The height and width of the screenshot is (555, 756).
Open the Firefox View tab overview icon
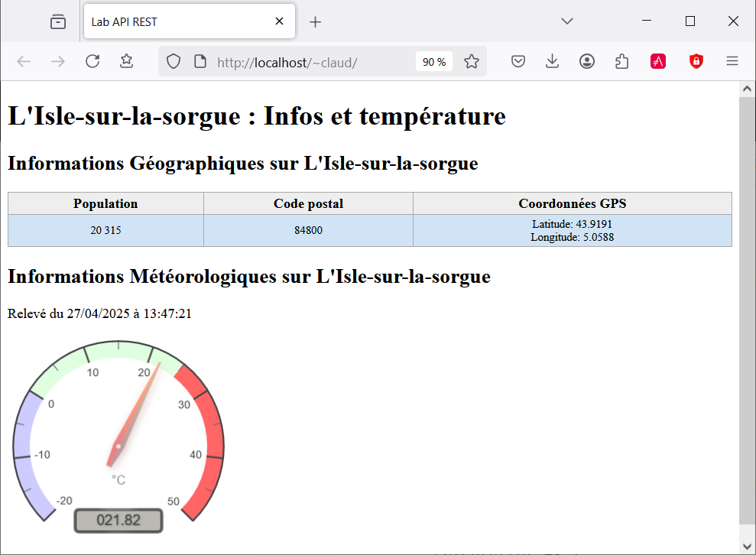pyautogui.click(x=58, y=21)
